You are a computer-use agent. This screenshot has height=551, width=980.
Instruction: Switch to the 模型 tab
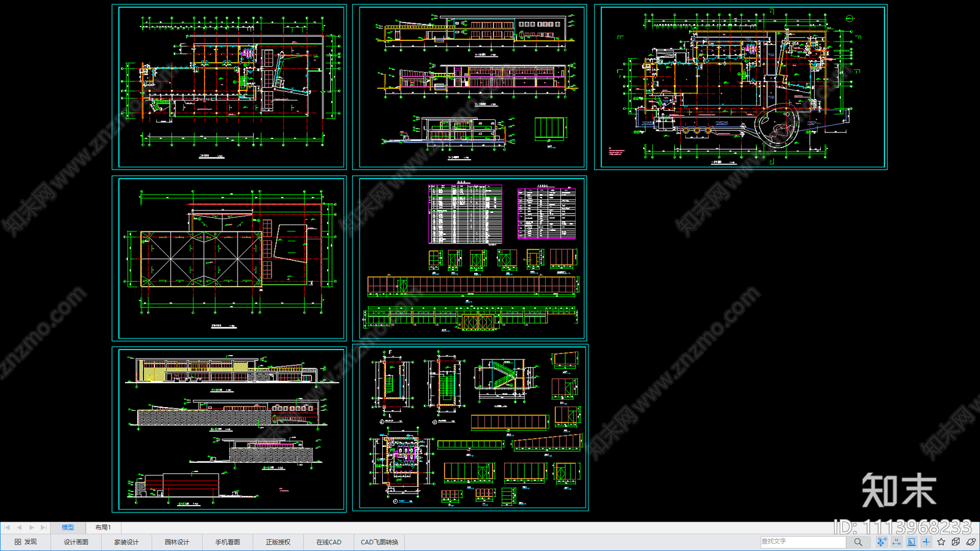(68, 527)
